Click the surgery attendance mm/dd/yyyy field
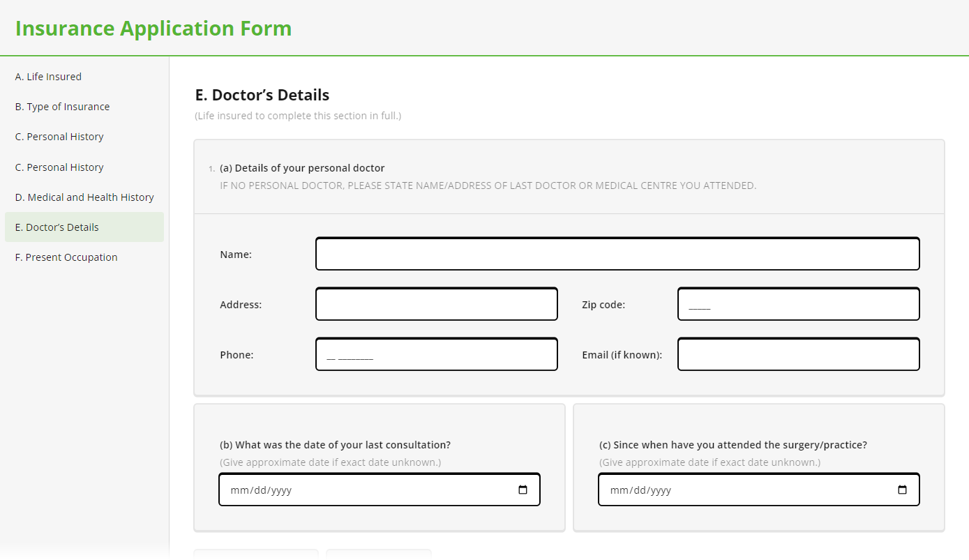This screenshot has height=560, width=969. [739, 489]
